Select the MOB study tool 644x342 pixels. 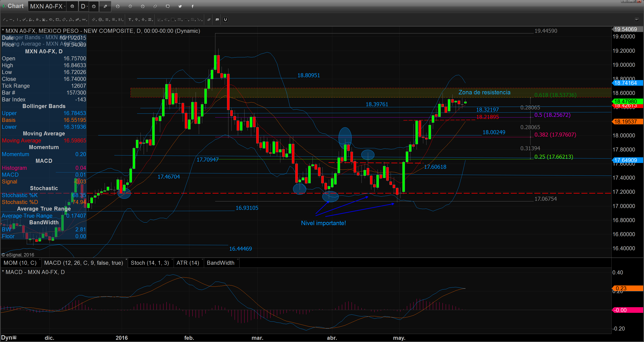[179, 20]
